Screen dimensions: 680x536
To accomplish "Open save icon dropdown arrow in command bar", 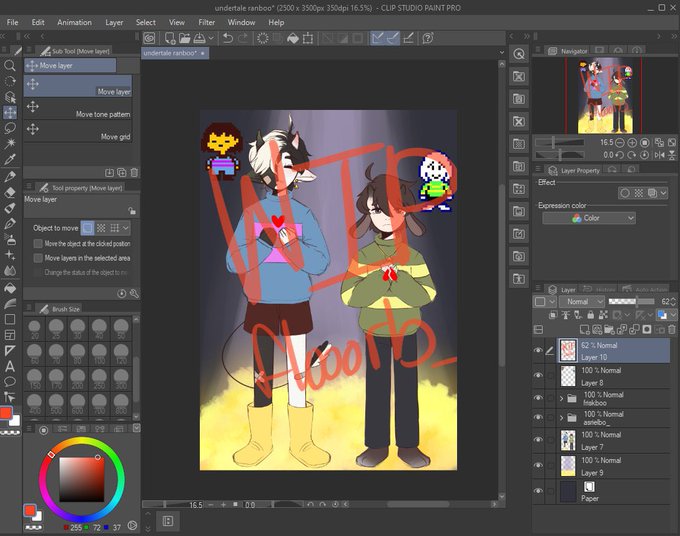I will click(x=211, y=38).
